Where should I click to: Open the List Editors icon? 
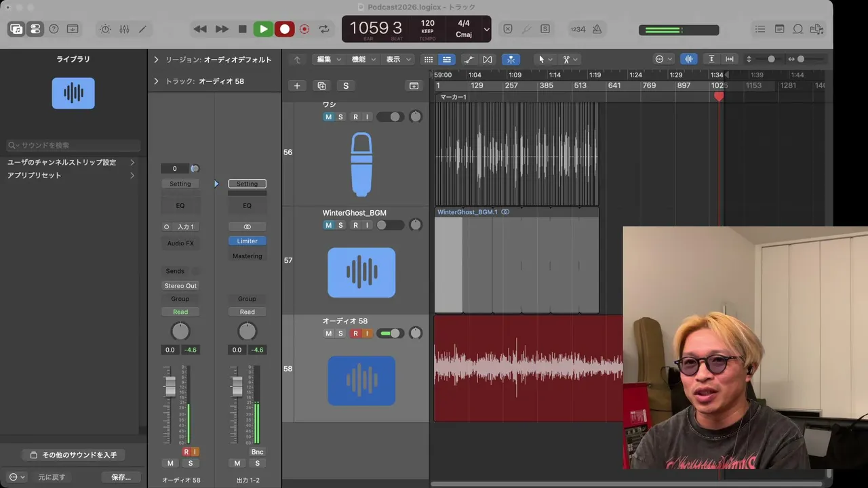pos(760,29)
